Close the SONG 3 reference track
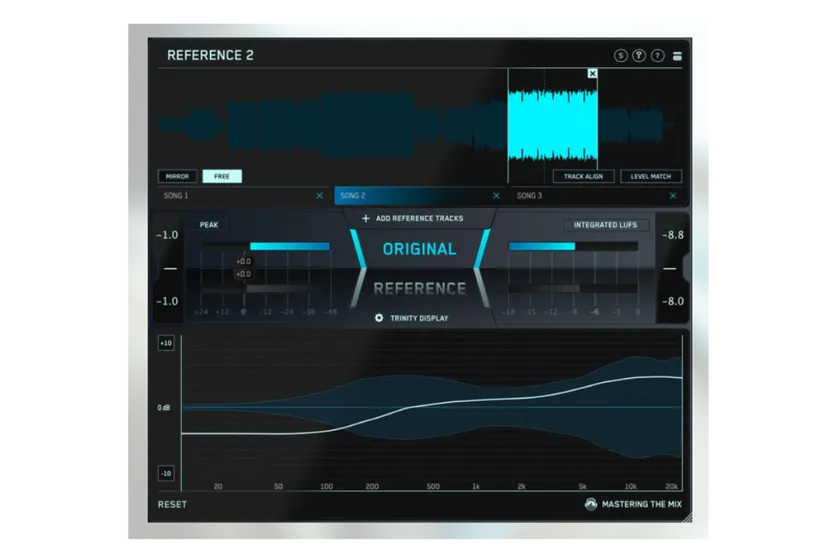Viewport: 840px width, 560px height. click(673, 196)
